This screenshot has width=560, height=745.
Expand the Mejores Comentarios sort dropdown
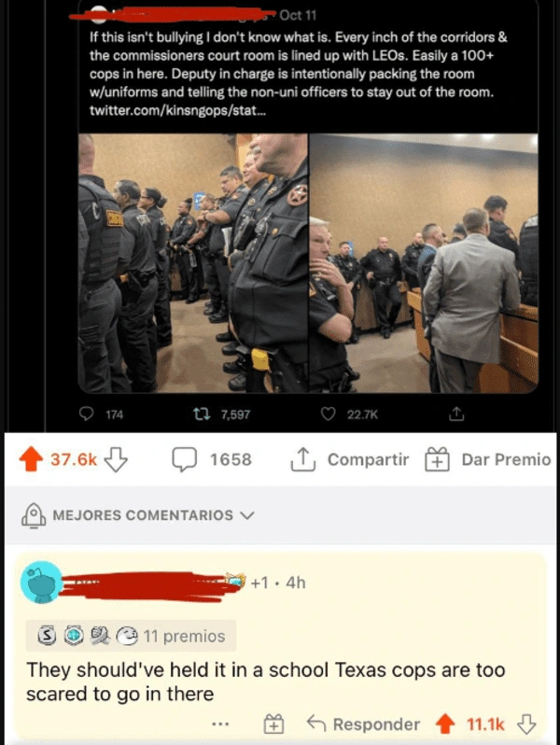[247, 515]
